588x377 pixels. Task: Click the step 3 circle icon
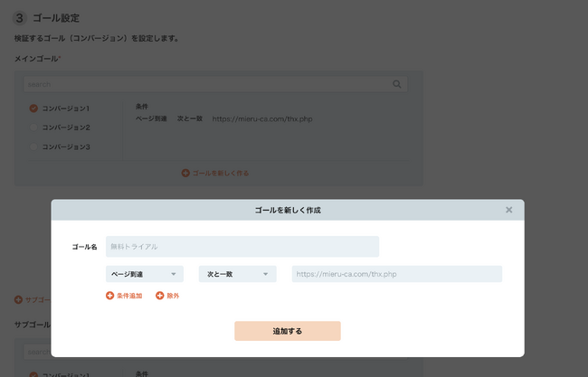(x=20, y=18)
